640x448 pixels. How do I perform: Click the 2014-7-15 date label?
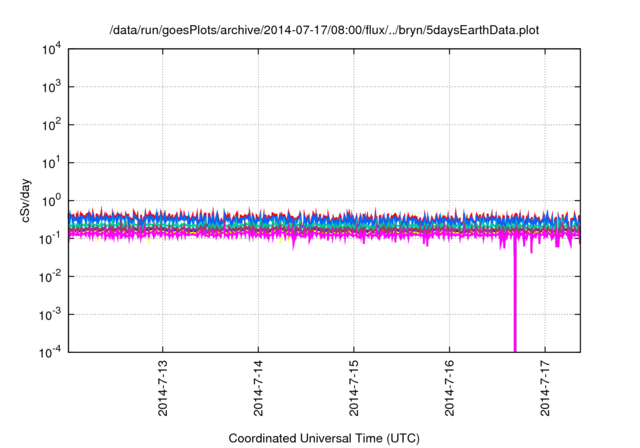point(353,388)
